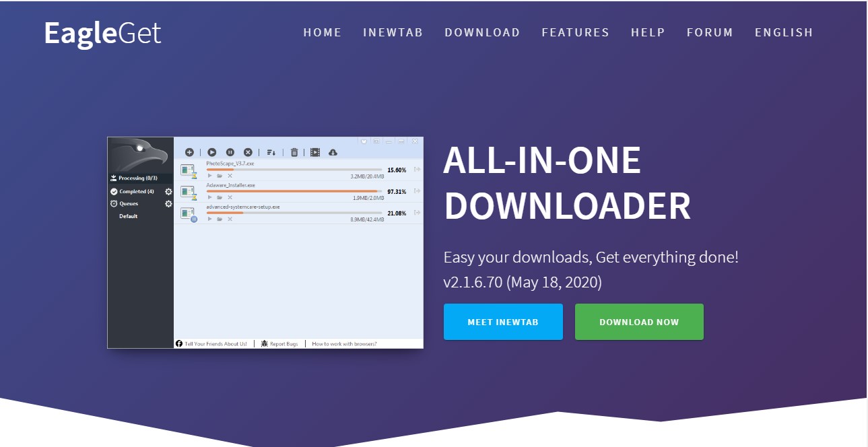Click the Report Bugs link
Screen dimensions: 868x447
point(279,344)
